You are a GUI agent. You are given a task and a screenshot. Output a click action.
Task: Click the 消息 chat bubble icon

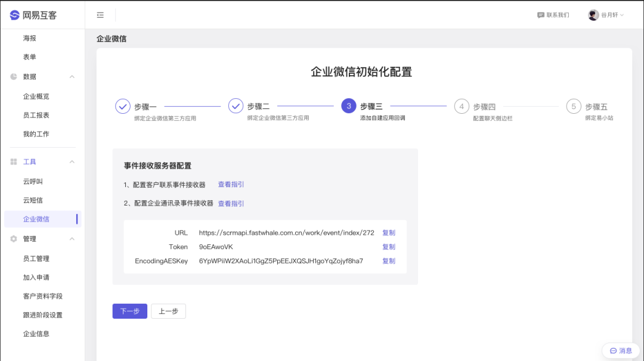click(613, 351)
